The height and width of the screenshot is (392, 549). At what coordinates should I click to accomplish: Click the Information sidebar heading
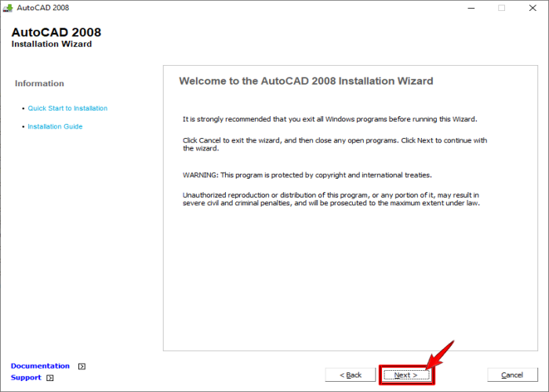pyautogui.click(x=39, y=83)
